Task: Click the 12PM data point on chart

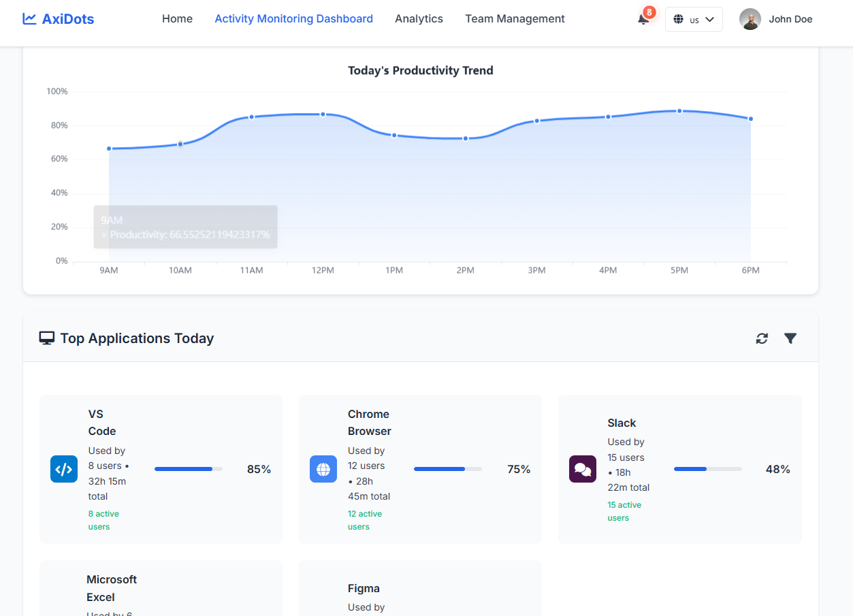Action: coord(323,114)
